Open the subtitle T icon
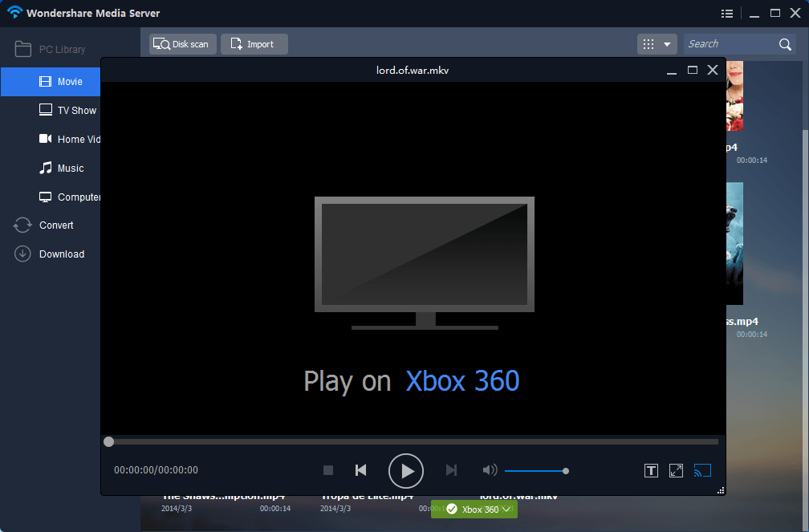Viewport: 809px width, 532px height. click(651, 470)
